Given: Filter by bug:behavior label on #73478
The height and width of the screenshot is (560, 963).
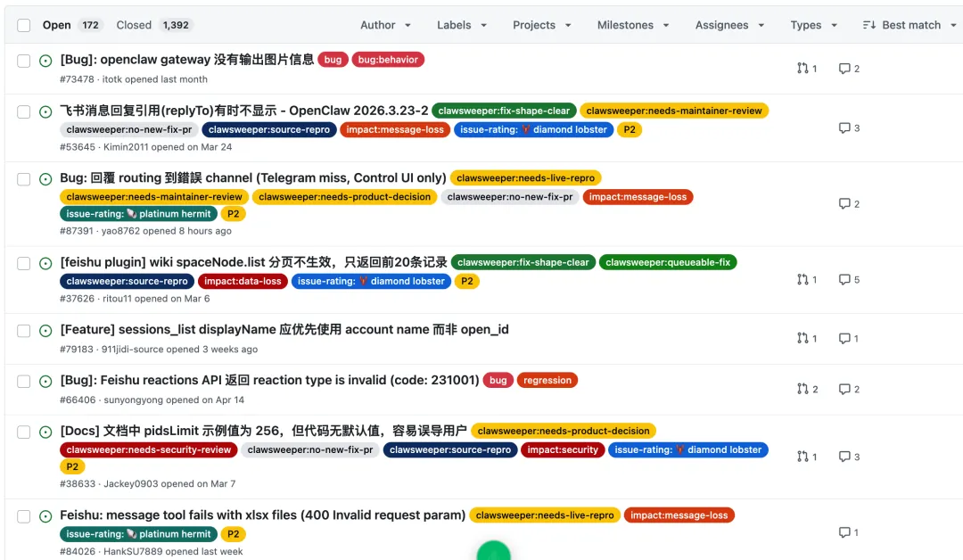Looking at the screenshot, I should click(388, 60).
